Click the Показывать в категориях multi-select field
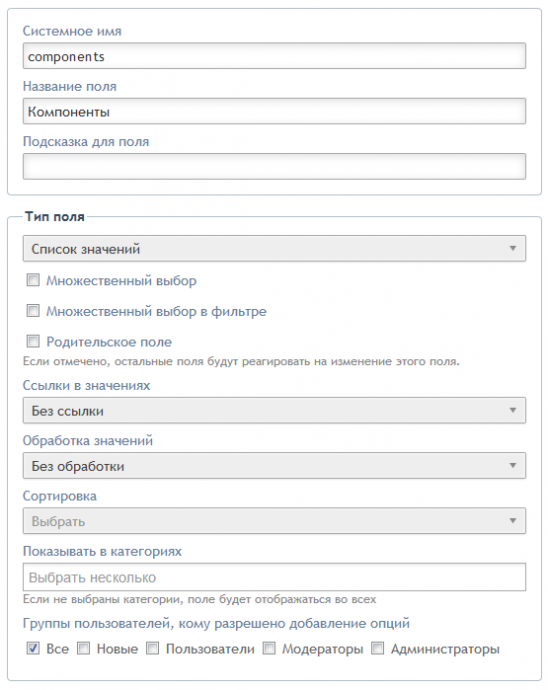 pyautogui.click(x=274, y=577)
